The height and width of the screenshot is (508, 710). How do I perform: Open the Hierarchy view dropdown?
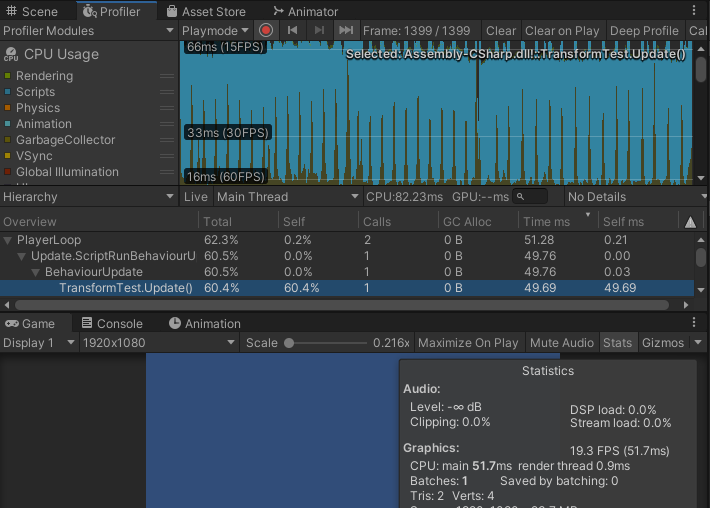click(88, 196)
